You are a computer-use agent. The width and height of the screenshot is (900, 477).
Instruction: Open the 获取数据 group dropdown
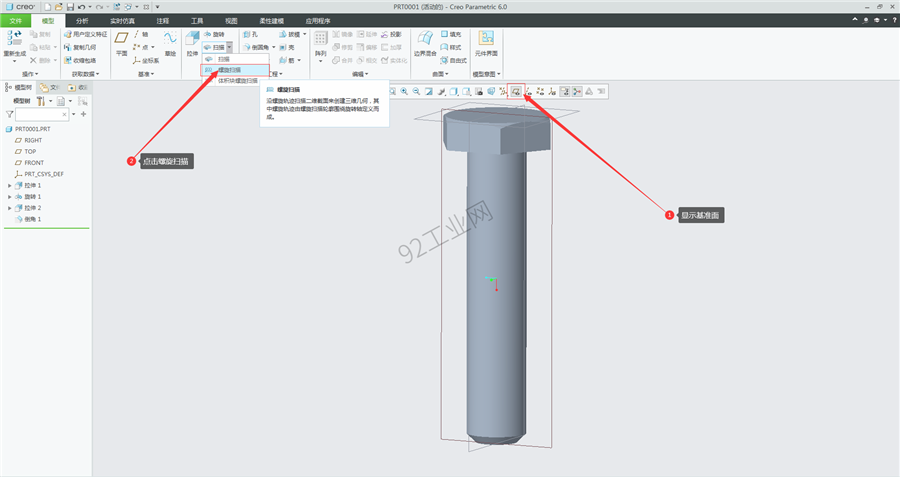tap(86, 74)
